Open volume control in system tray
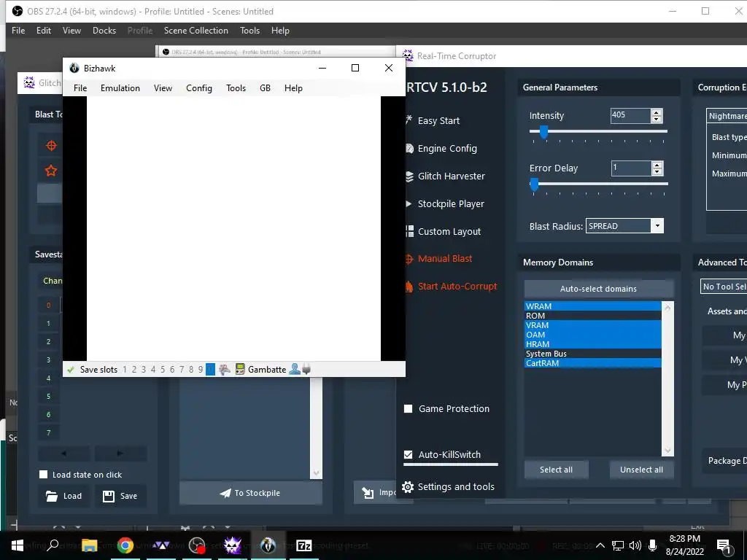The image size is (747, 560). tap(635, 545)
